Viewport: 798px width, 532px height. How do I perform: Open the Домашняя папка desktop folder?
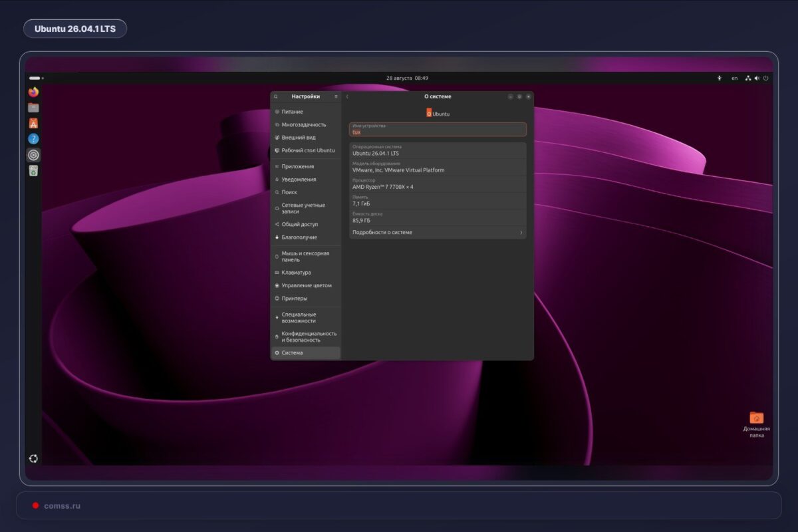[757, 424]
